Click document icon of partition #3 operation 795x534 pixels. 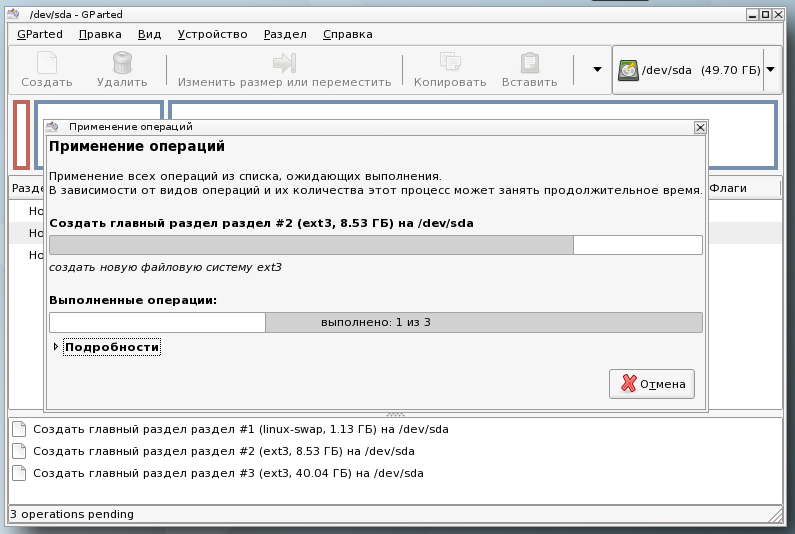click(x=19, y=473)
